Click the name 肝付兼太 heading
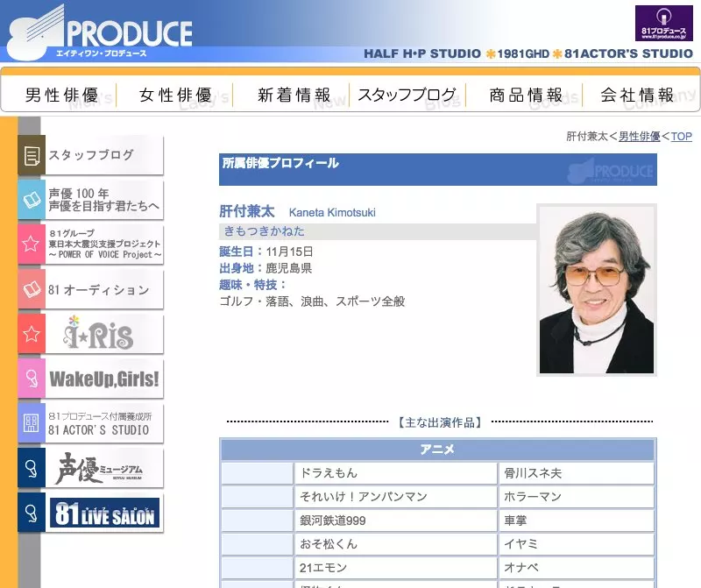This screenshot has width=701, height=588. click(x=247, y=211)
